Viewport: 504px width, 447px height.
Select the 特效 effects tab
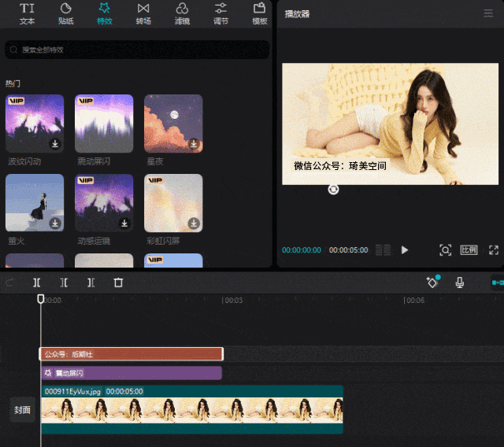[x=105, y=14]
